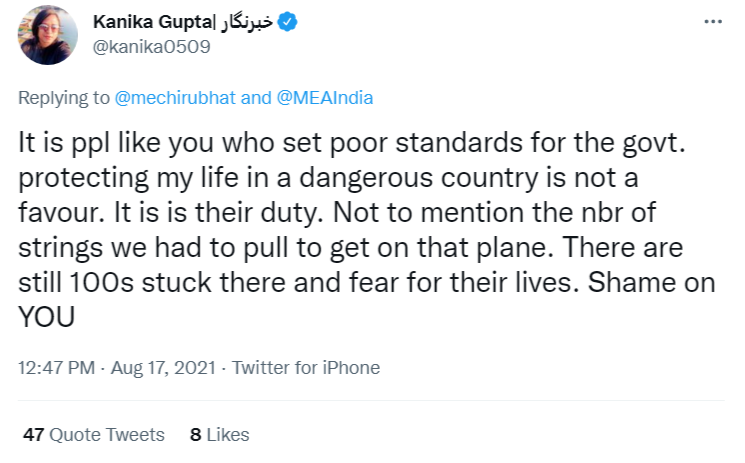Open the Twitter for iPhone source link

306,368
